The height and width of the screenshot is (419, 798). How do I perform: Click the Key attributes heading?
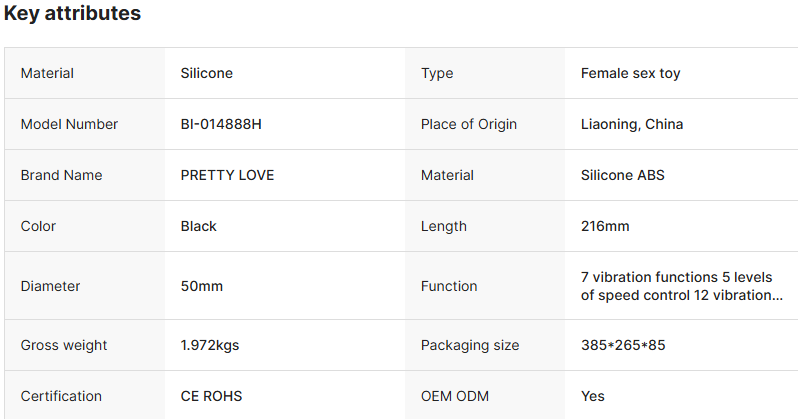[72, 13]
